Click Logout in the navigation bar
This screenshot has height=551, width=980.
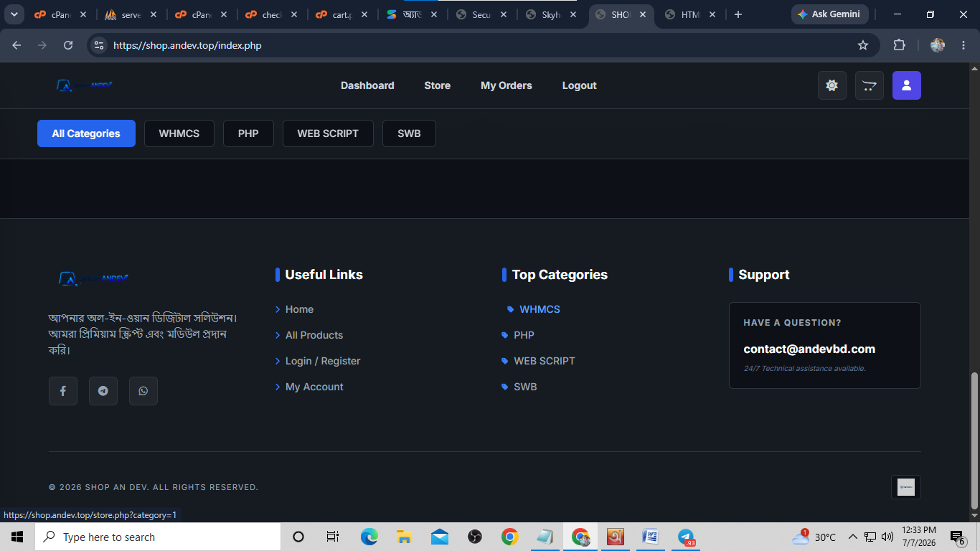[580, 85]
